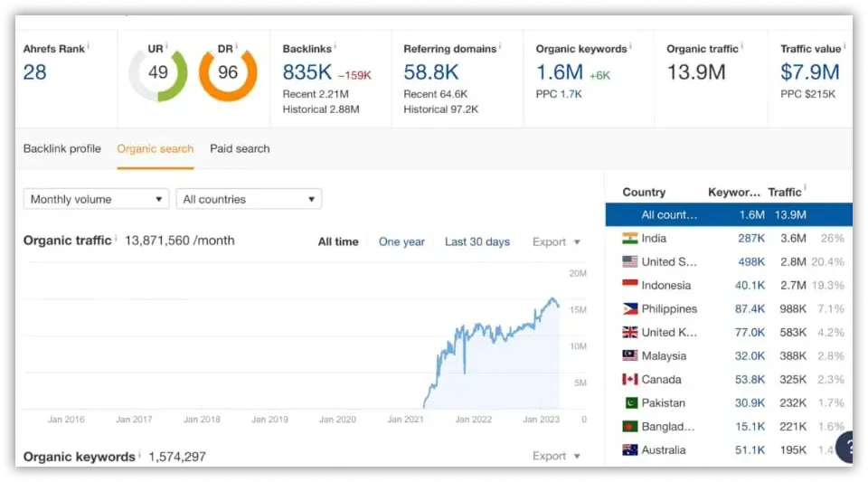The width and height of the screenshot is (868, 482).
Task: Click United States' 498K keywords value
Action: click(x=751, y=261)
